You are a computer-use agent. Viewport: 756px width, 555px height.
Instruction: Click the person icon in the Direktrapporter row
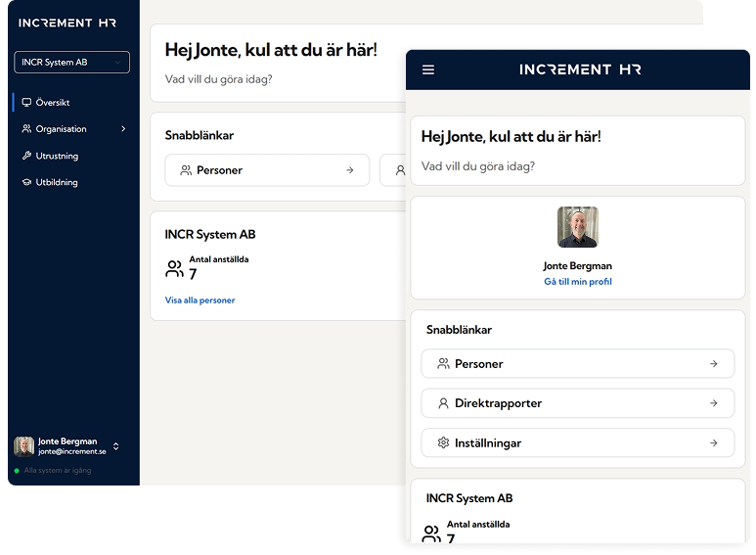pyautogui.click(x=443, y=403)
